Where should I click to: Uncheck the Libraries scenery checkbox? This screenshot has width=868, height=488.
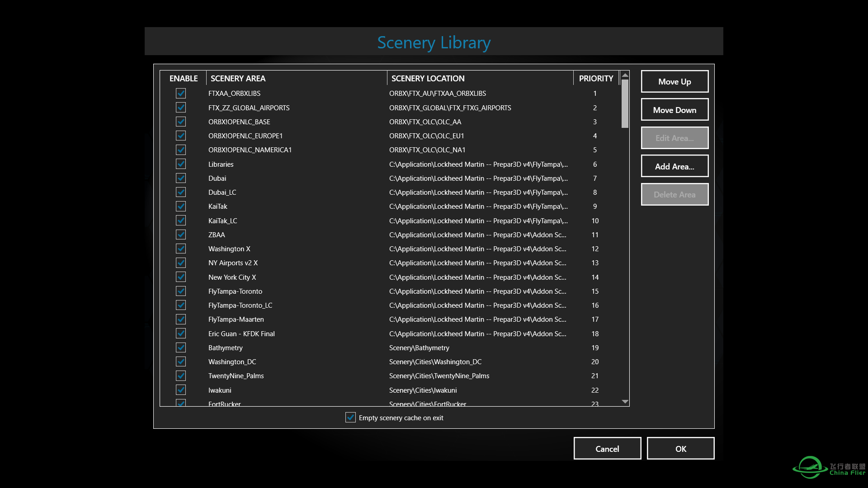point(181,164)
